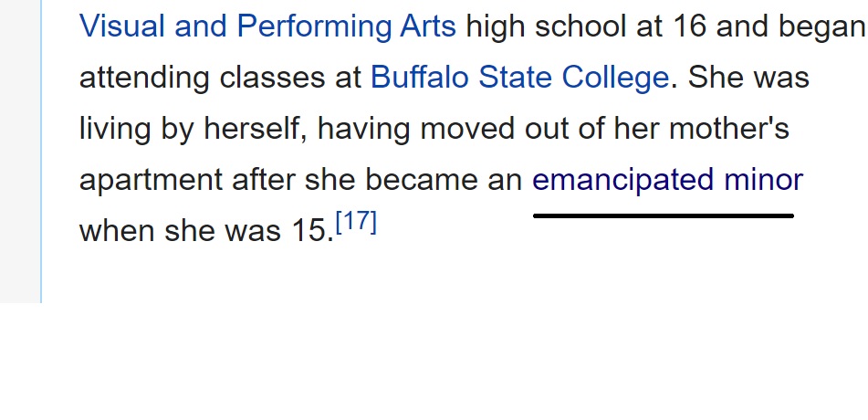The width and height of the screenshot is (868, 420).
Task: Follow the Buffalo State College link
Action: pyautogui.click(x=520, y=78)
